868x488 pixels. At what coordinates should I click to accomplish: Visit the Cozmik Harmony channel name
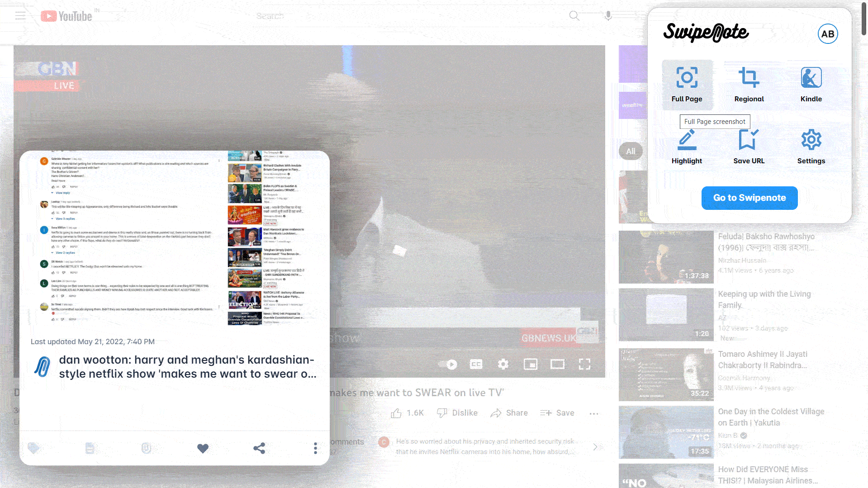(x=744, y=378)
